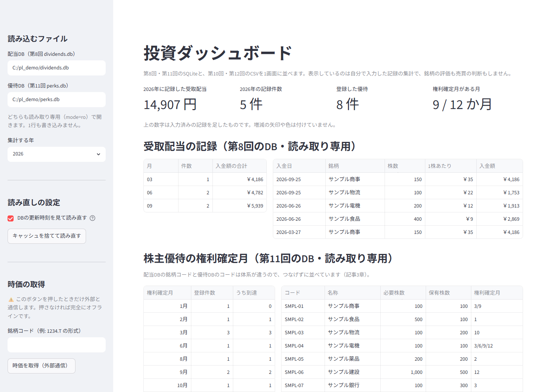Viewport: 557px width, 392px height.
Task: Click the SMPL-04 code cell
Action: (x=303, y=346)
